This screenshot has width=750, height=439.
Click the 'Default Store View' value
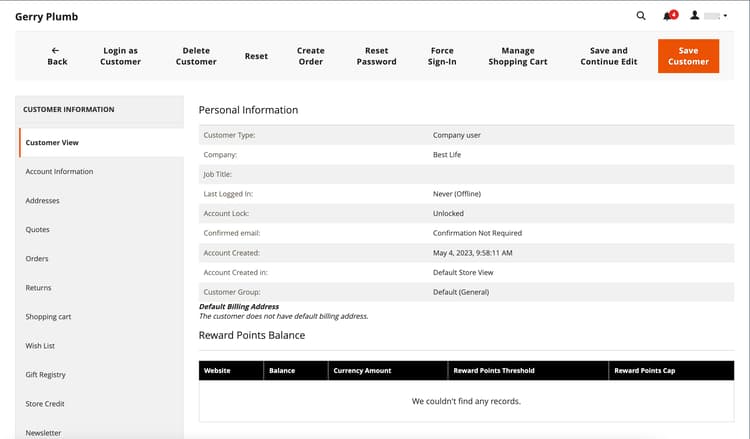(x=463, y=272)
